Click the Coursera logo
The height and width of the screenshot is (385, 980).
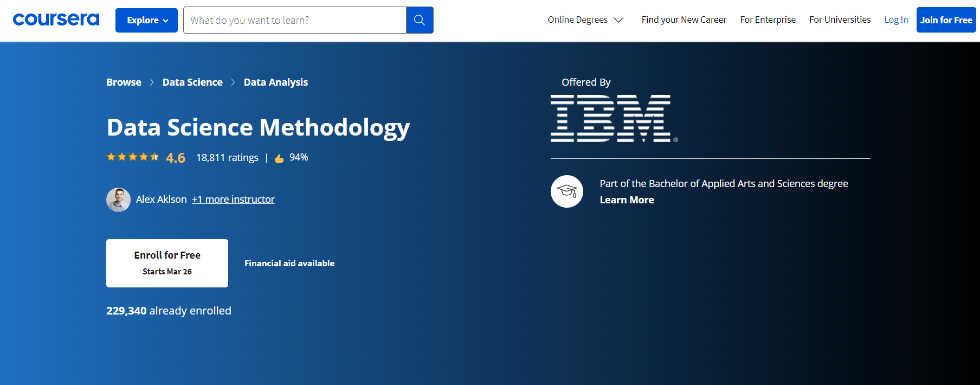(56, 20)
